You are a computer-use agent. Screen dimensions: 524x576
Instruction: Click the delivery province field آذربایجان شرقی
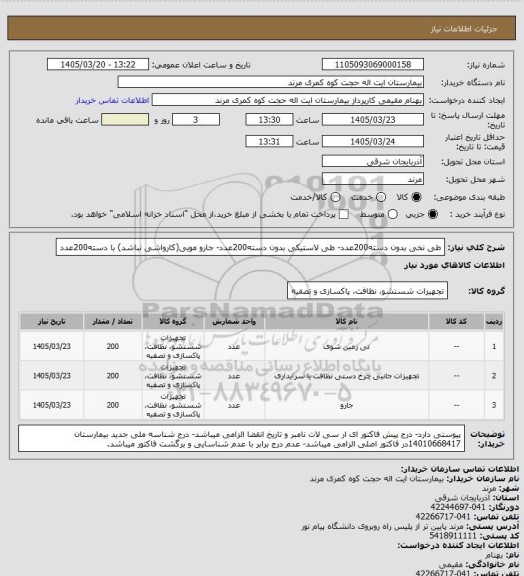coord(373,161)
